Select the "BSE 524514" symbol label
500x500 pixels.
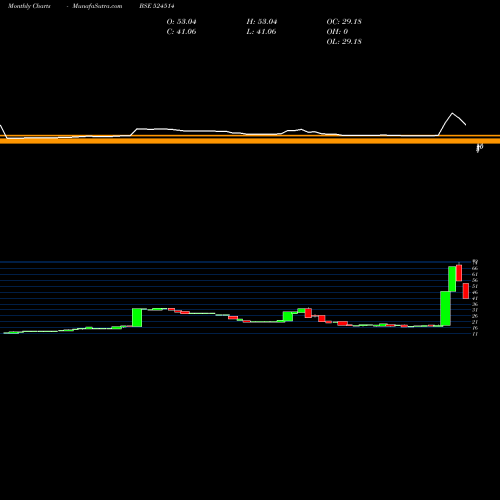tap(157, 6)
